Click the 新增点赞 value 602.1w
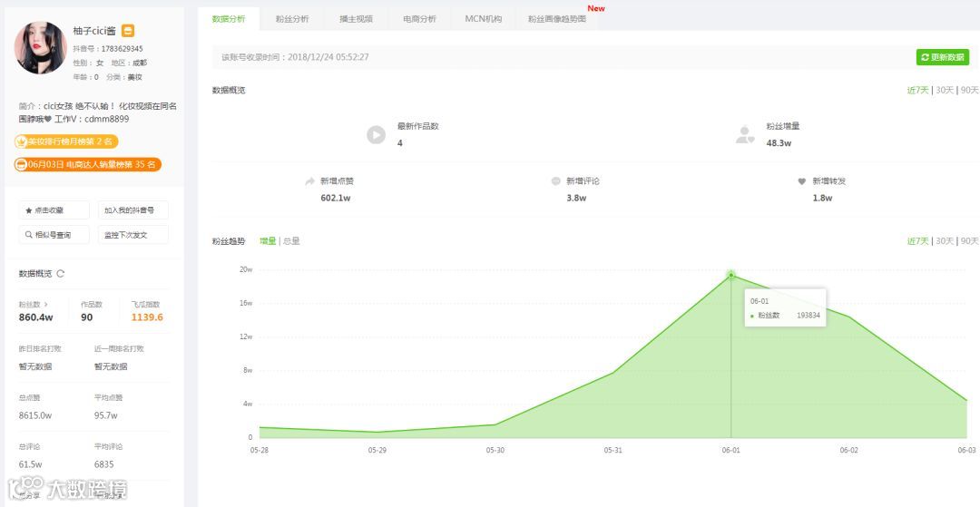This screenshot has width=980, height=507. (x=336, y=198)
